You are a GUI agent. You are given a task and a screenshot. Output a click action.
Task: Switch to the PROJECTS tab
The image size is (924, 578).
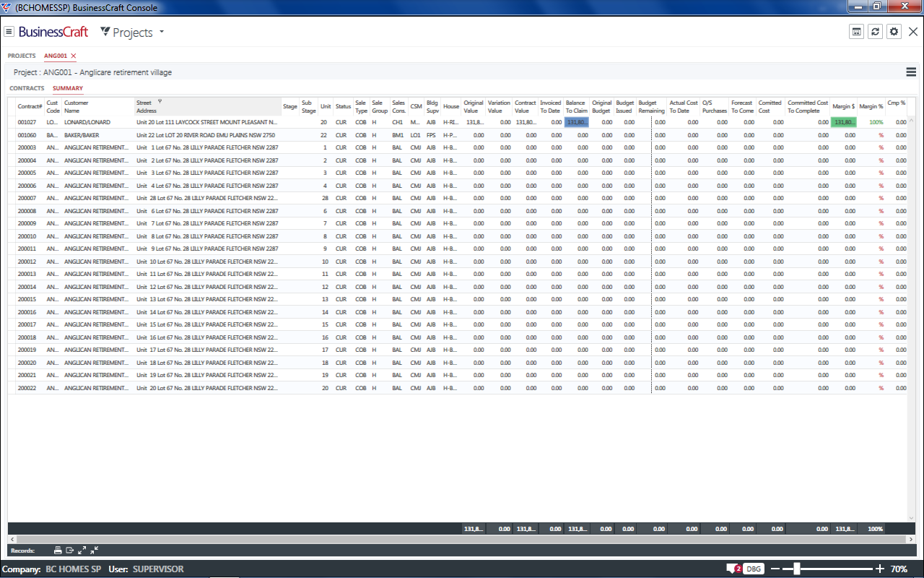pyautogui.click(x=22, y=56)
